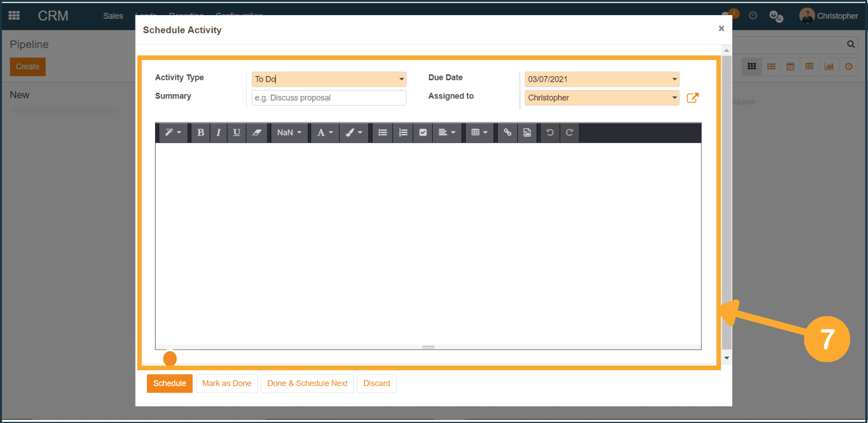868x423 pixels.
Task: Insert a numbered ordered list
Action: tap(403, 133)
